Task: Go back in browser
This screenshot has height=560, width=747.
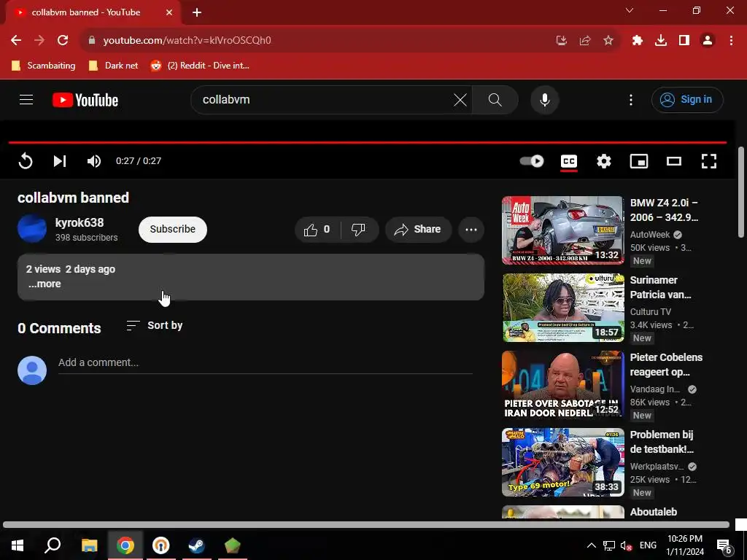Action: 16,41
